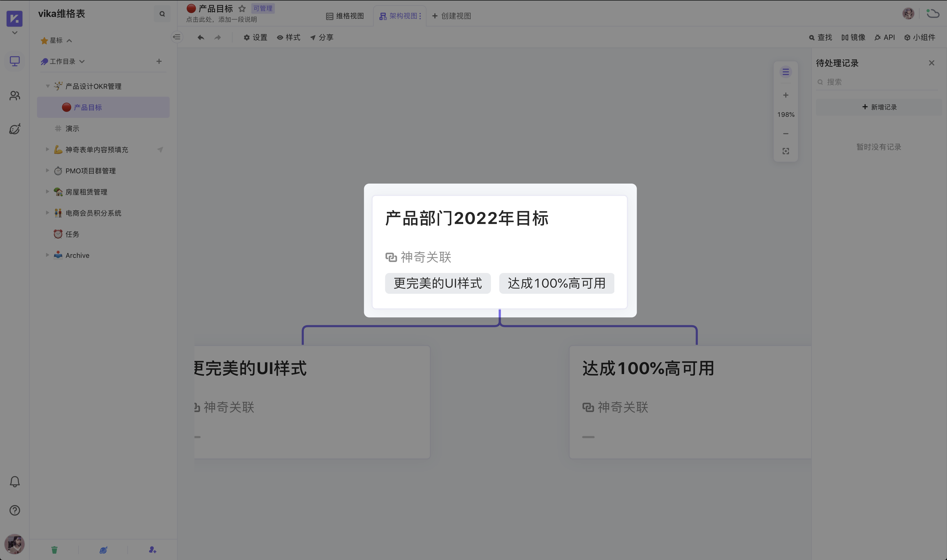The width and height of the screenshot is (947, 560).
Task: Expand the Archive folder
Action: [48, 255]
